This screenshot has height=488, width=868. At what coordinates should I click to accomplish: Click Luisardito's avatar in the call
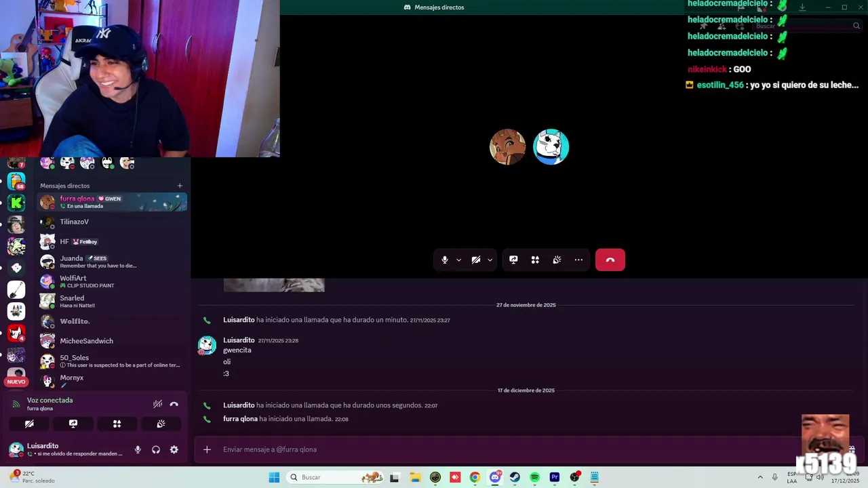pos(551,146)
